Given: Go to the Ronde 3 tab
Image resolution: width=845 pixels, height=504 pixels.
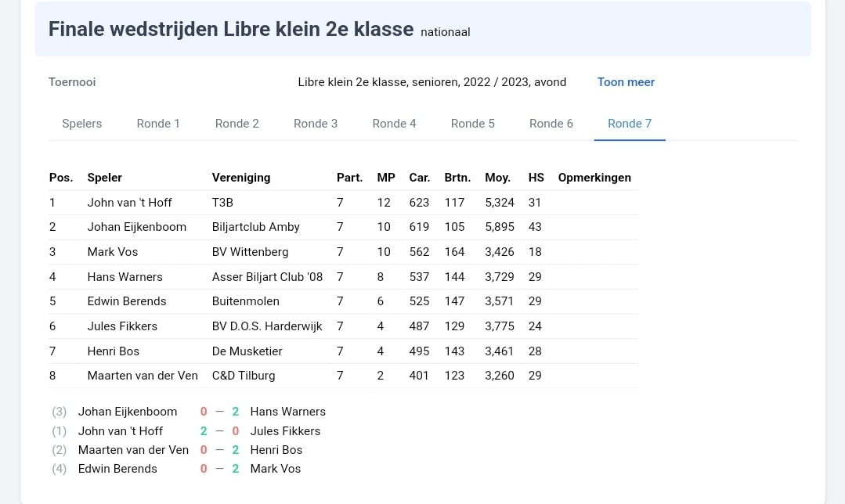Looking at the screenshot, I should pyautogui.click(x=316, y=124).
